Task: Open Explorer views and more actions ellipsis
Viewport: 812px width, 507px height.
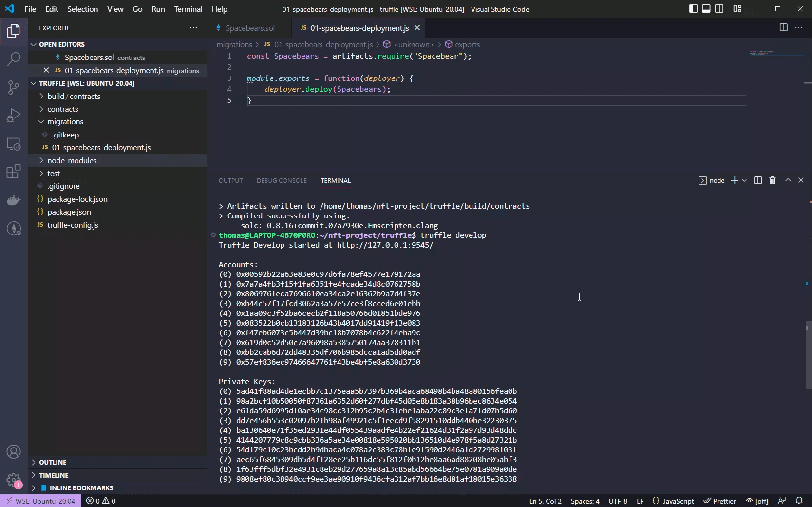Action: (x=193, y=28)
